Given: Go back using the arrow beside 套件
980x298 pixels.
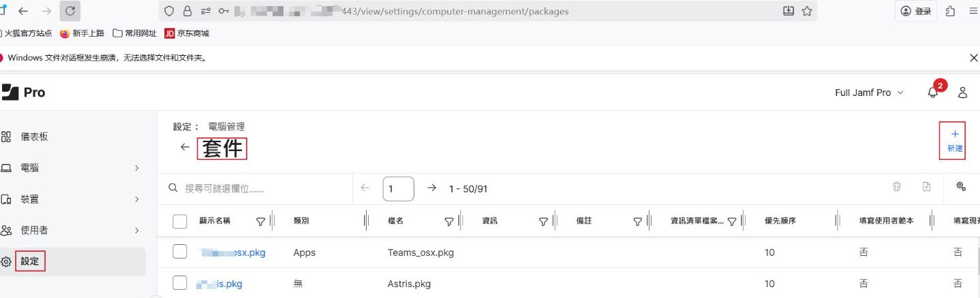Looking at the screenshot, I should point(185,147).
